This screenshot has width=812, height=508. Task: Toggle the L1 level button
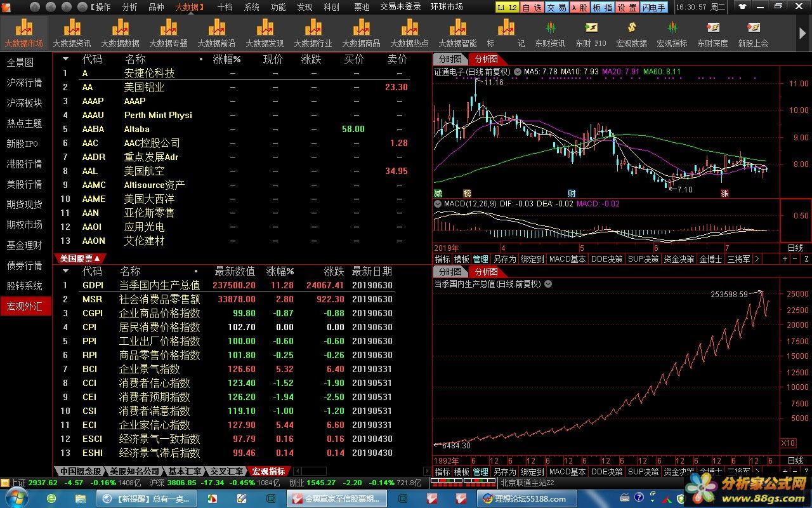pos(501,7)
